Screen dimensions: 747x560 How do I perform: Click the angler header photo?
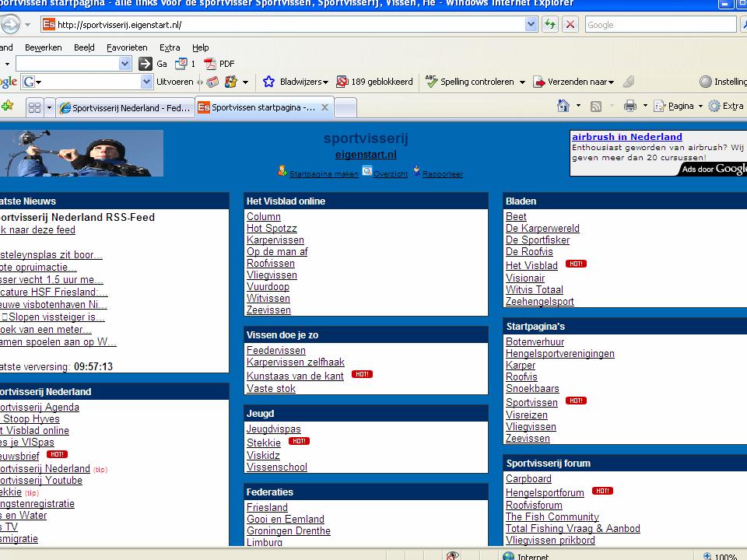pyautogui.click(x=82, y=153)
